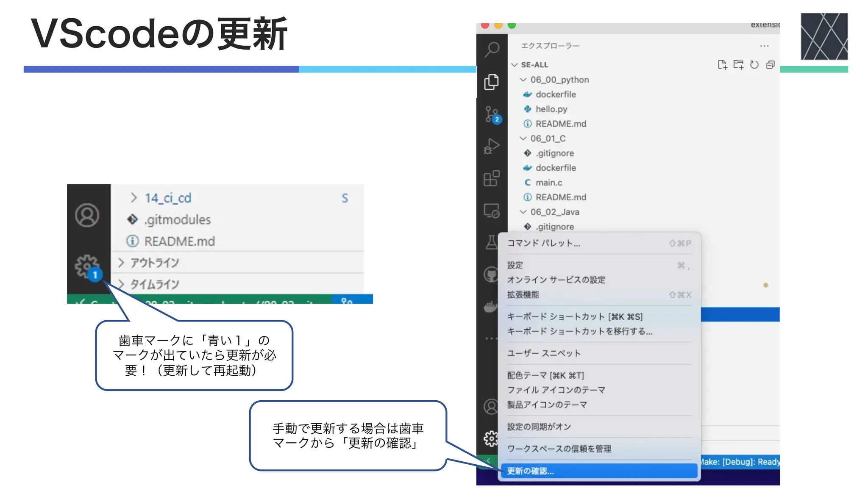868x488 pixels.
Task: Select コマンド パレット... menu item
Action: [x=599, y=243]
